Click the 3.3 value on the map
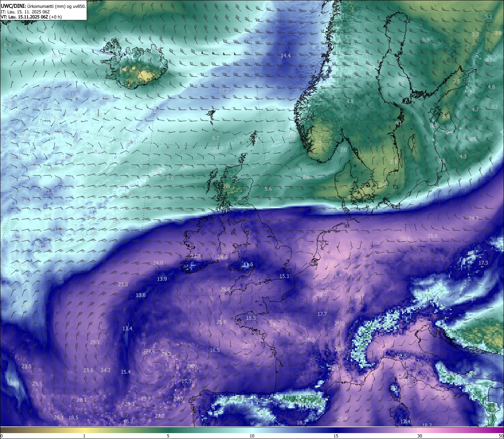 click(x=475, y=34)
